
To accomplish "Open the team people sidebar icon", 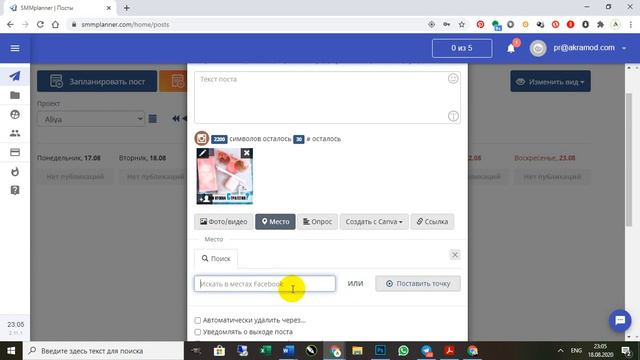I will pyautogui.click(x=15, y=133).
